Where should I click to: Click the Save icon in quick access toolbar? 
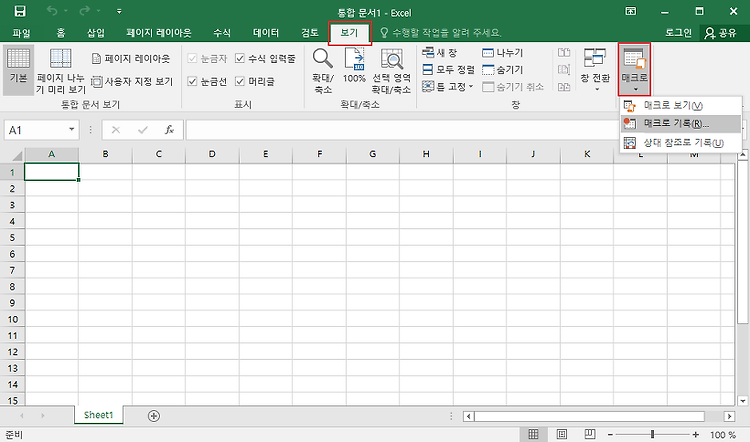point(20,11)
